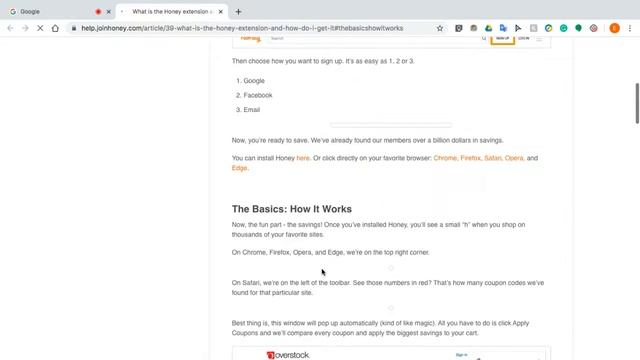View site security info via lock icon

pos(74,28)
